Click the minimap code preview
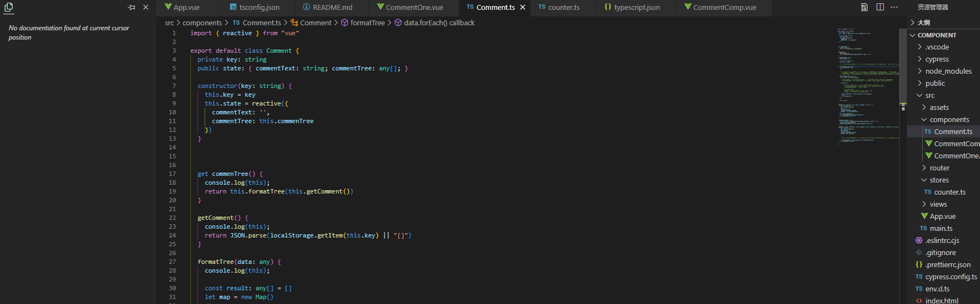 pos(867,82)
